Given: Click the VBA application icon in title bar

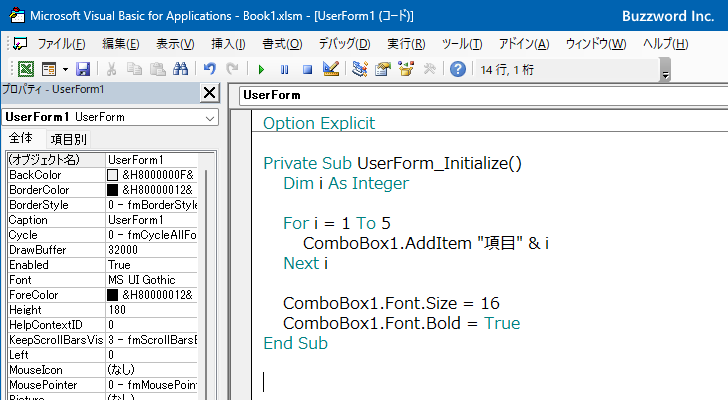Looking at the screenshot, I should point(17,15).
